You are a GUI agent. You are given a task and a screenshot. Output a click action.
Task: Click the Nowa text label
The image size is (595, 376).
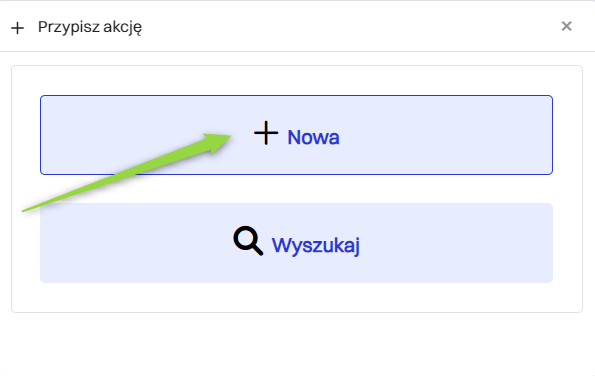pyautogui.click(x=313, y=137)
